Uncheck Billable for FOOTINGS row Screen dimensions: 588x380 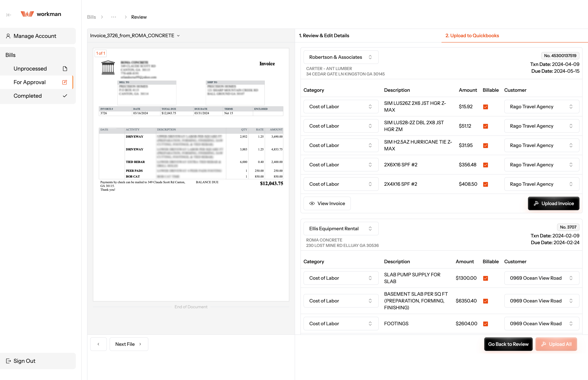pyautogui.click(x=485, y=324)
